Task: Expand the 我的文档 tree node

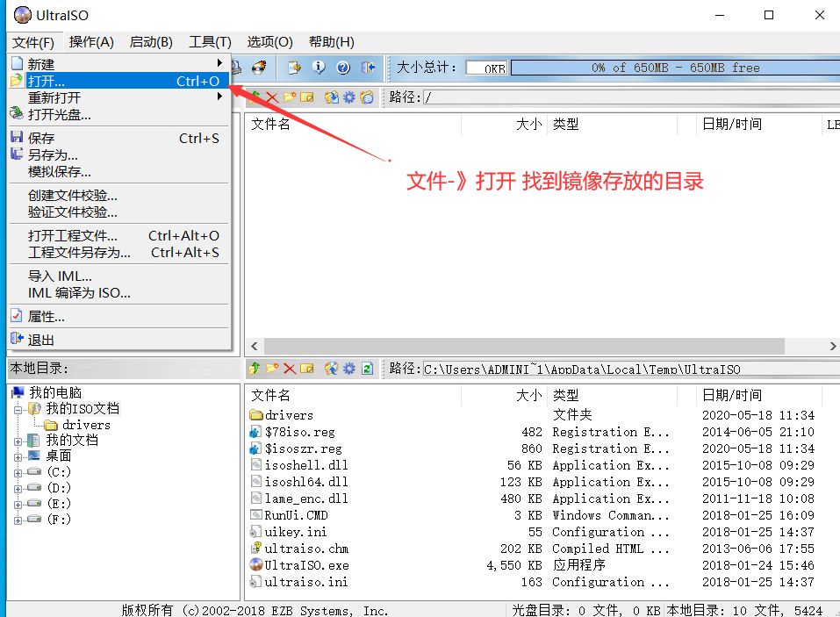Action: click(x=18, y=441)
